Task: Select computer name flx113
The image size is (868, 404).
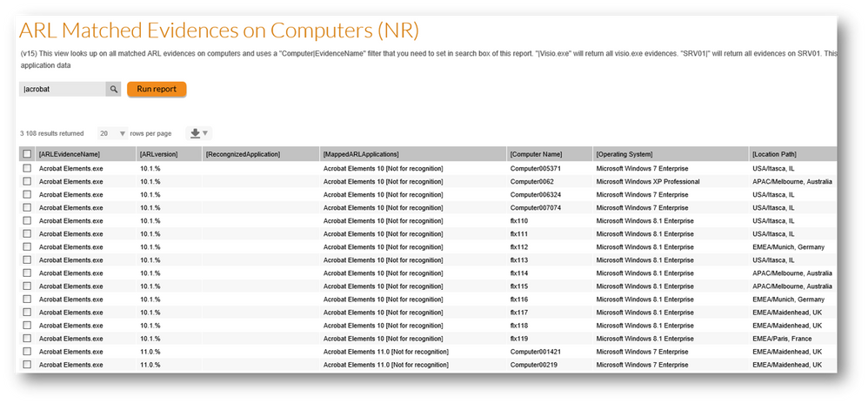Action: coord(518,260)
